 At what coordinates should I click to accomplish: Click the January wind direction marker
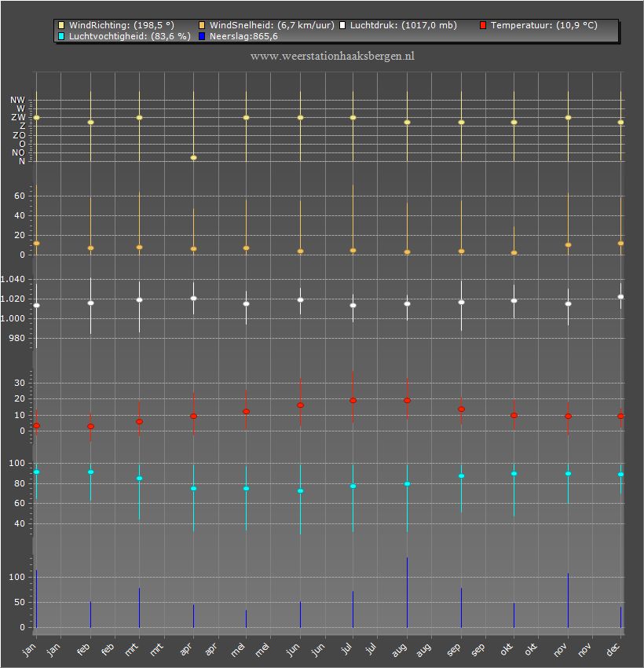pos(37,118)
